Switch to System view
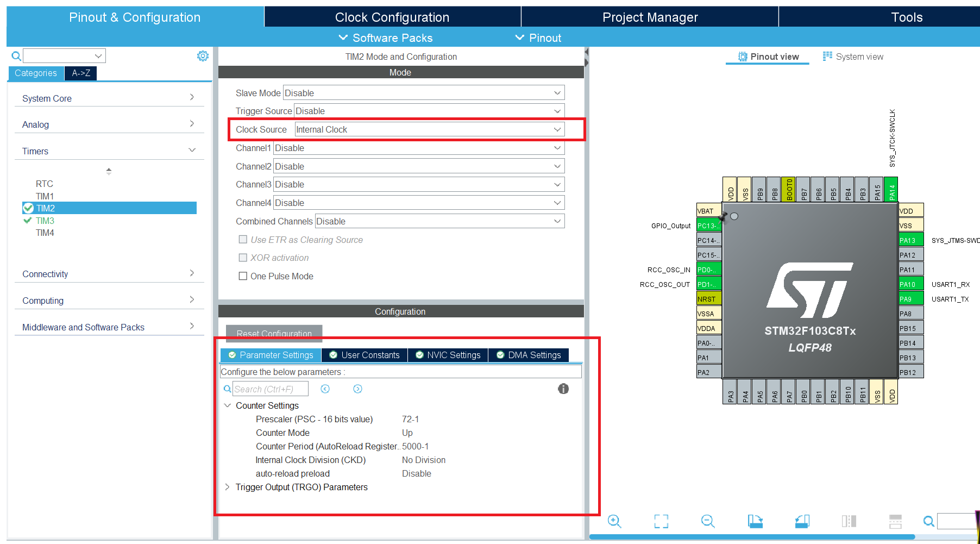The height and width of the screenshot is (544, 980). pos(853,57)
